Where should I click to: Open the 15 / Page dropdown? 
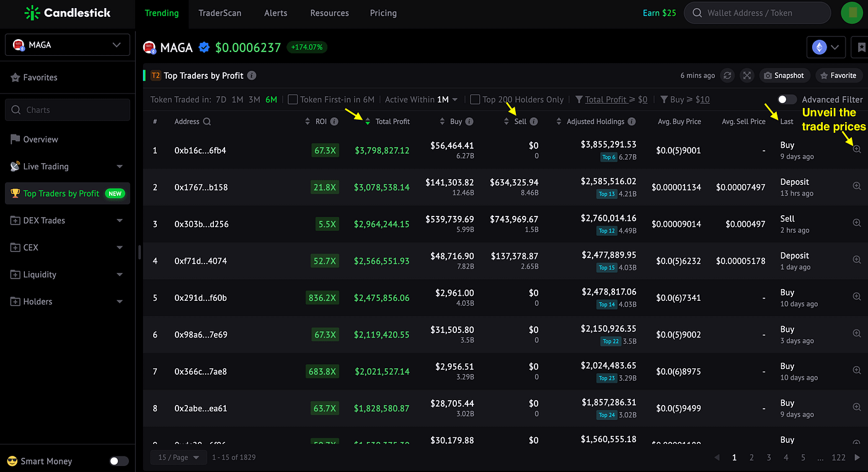(x=179, y=457)
